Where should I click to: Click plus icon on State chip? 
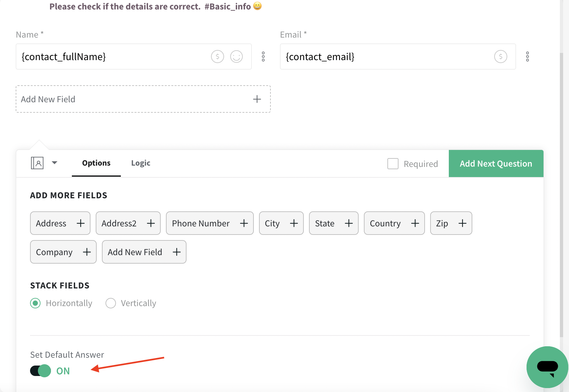[x=349, y=223]
